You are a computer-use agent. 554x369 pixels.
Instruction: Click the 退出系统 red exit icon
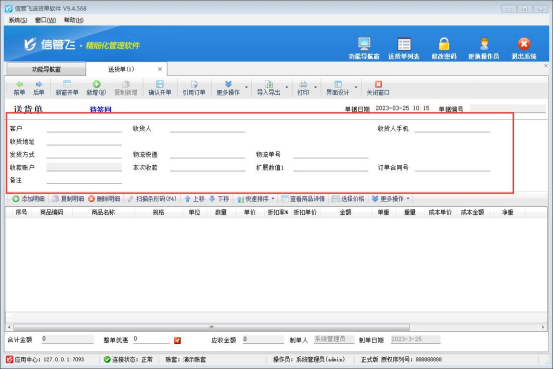point(524,44)
